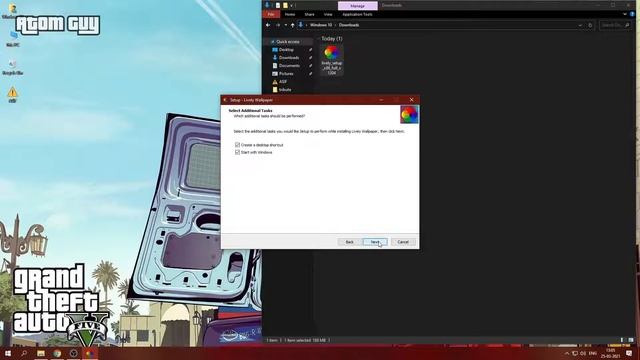Open File Explorer from the taskbar
The width and height of the screenshot is (640, 360).
click(x=41, y=353)
